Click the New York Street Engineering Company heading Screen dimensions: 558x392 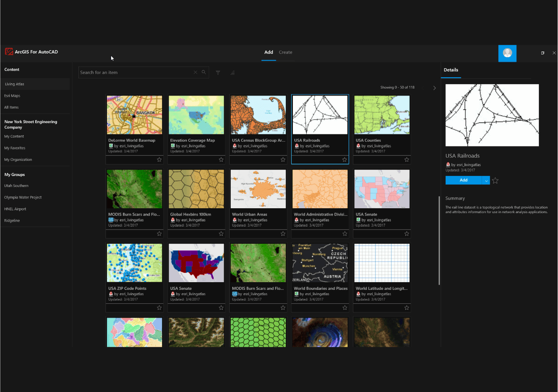click(x=31, y=125)
